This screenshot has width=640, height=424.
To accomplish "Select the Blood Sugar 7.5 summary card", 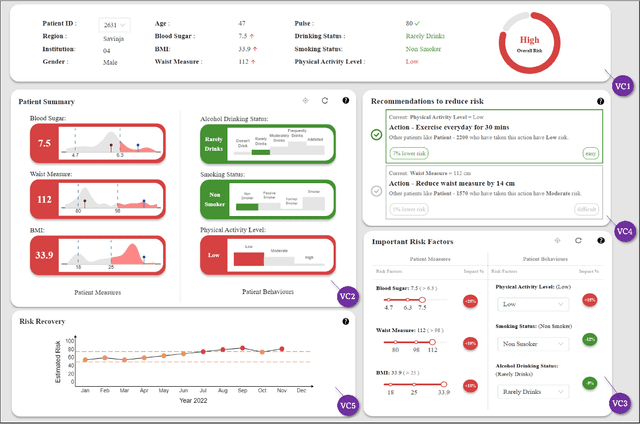I will [44, 143].
